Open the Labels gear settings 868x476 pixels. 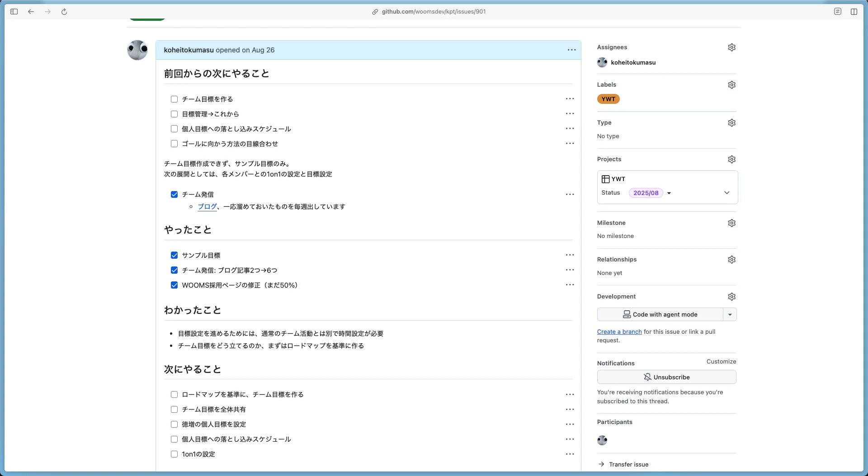coord(731,85)
